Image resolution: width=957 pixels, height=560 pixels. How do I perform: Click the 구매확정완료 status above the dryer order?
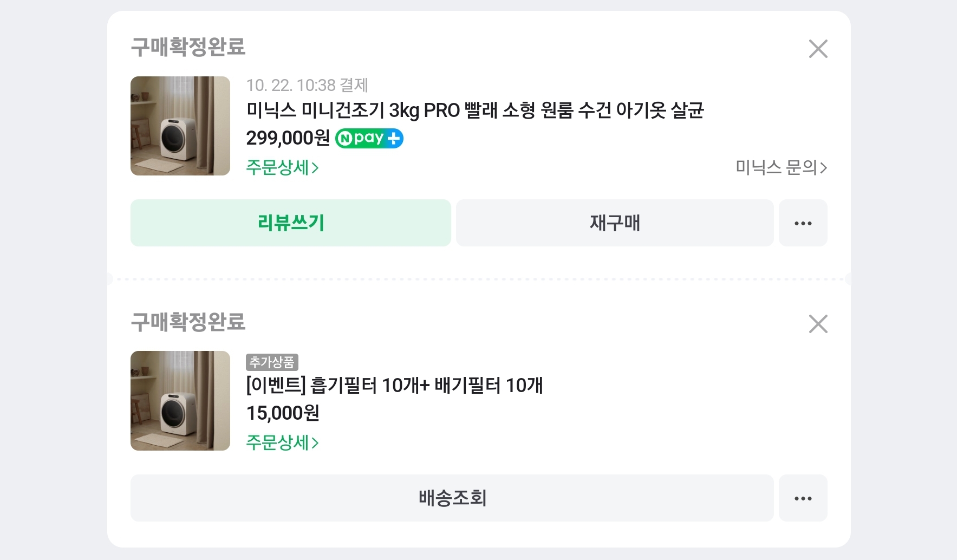pos(188,47)
